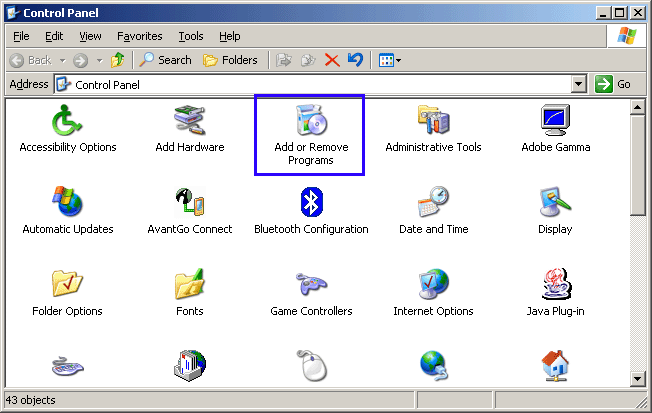The width and height of the screenshot is (652, 413).
Task: Open the Tools menu
Action: click(191, 37)
